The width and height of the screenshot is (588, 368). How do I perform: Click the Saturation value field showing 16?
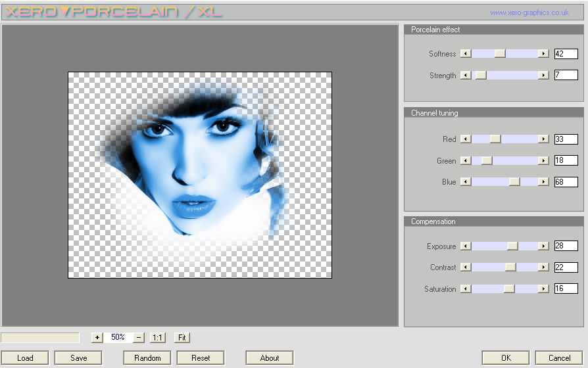pyautogui.click(x=566, y=288)
